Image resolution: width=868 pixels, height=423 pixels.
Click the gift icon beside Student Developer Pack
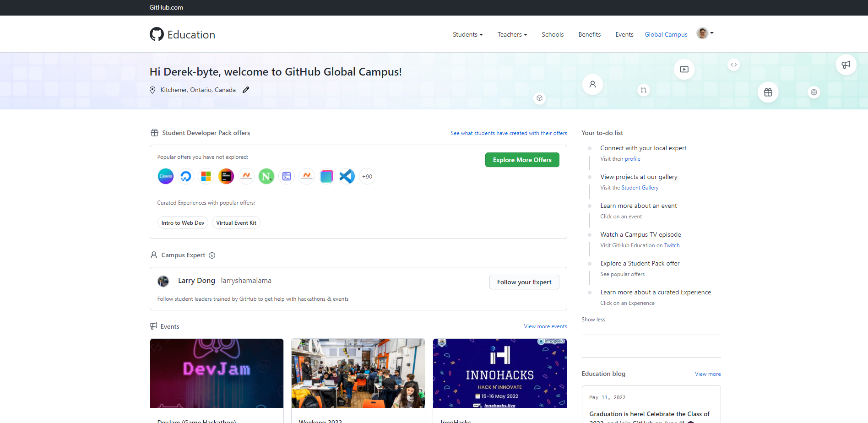tap(155, 133)
